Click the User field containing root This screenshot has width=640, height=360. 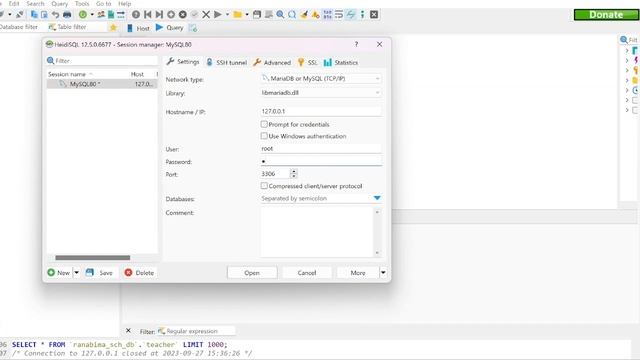tap(321, 149)
